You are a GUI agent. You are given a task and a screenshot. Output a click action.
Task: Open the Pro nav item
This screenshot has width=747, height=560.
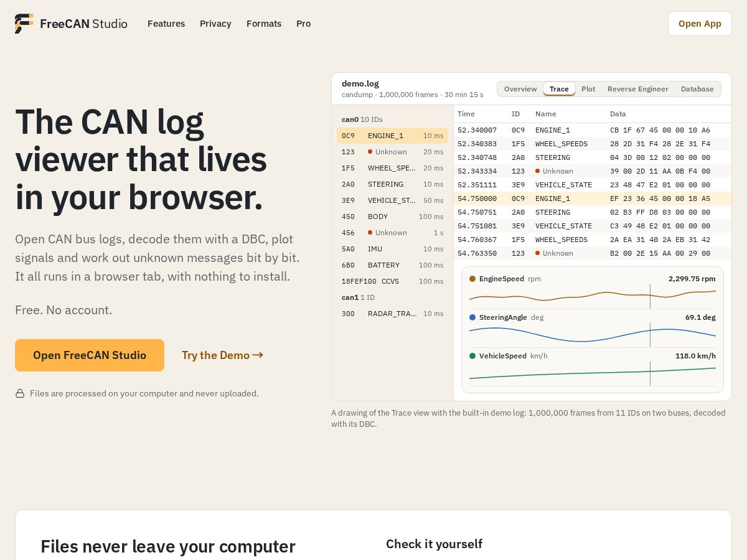click(303, 24)
